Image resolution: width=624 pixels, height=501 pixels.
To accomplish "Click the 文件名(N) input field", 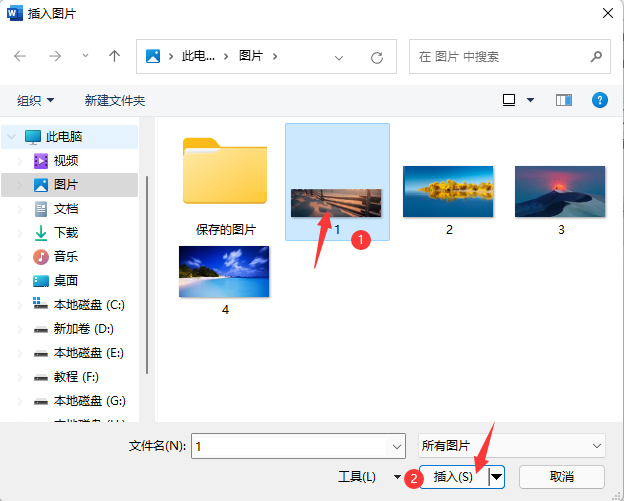I will 290,446.
